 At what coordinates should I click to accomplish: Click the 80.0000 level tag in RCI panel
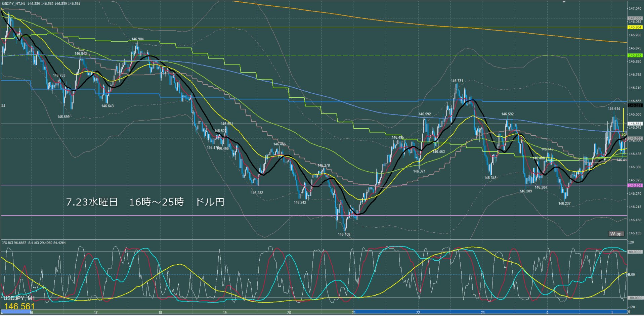click(x=635, y=252)
